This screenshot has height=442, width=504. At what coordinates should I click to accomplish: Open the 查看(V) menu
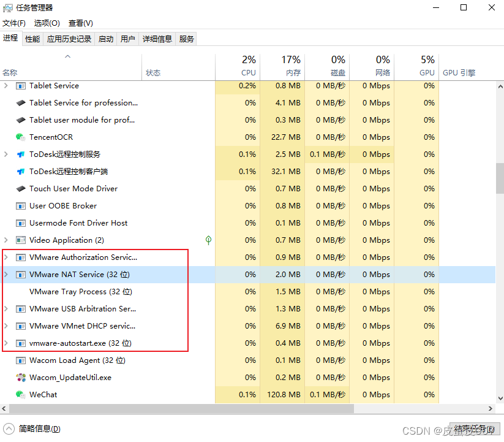point(81,23)
